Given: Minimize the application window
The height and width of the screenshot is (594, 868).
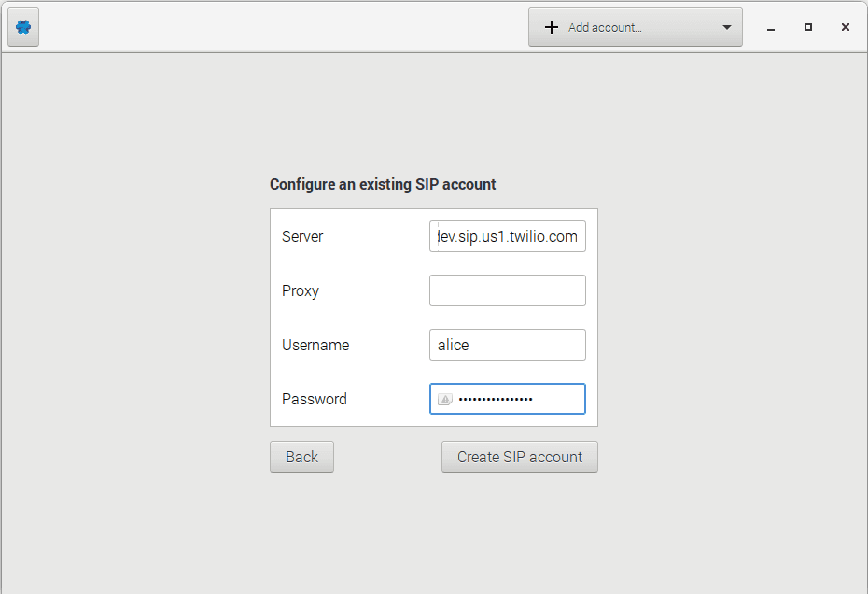Looking at the screenshot, I should [x=770, y=28].
